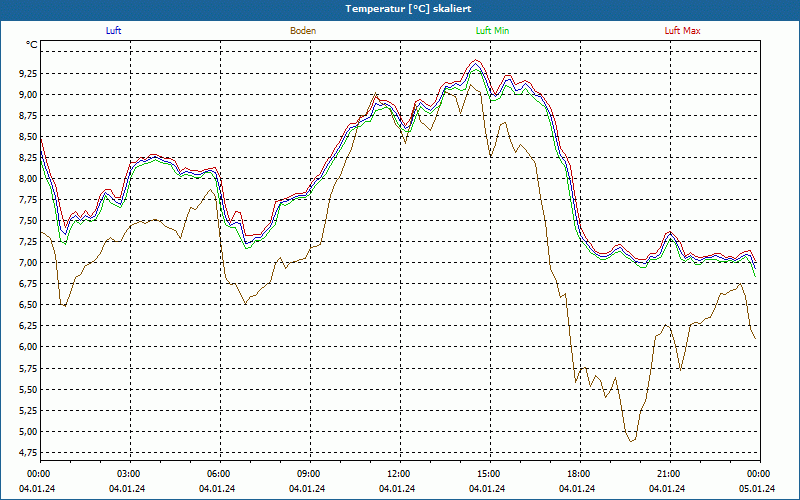Click the 8,00 y-axis value
Viewport: 800px width, 500px height.
(x=28, y=179)
